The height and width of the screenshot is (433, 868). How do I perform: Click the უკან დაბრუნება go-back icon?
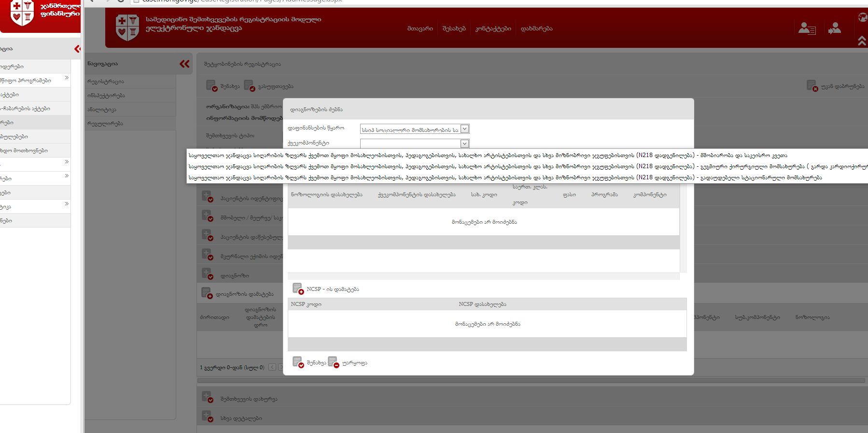tap(812, 86)
